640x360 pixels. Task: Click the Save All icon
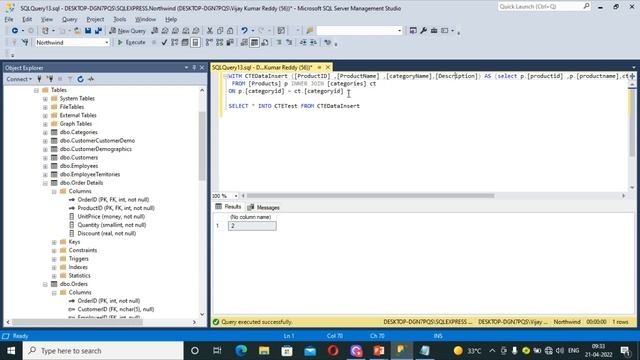pos(98,31)
